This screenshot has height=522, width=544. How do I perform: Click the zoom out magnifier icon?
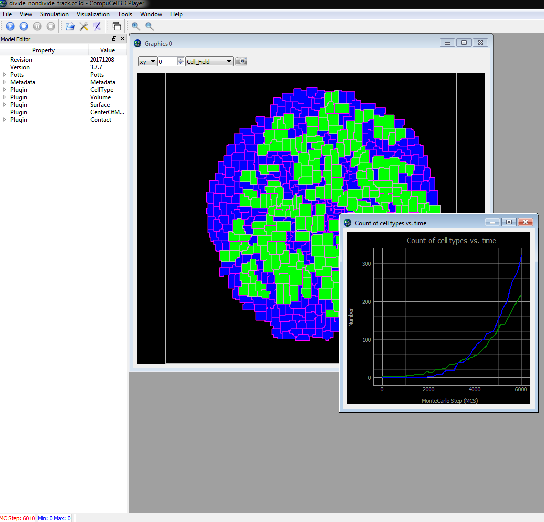[149, 26]
